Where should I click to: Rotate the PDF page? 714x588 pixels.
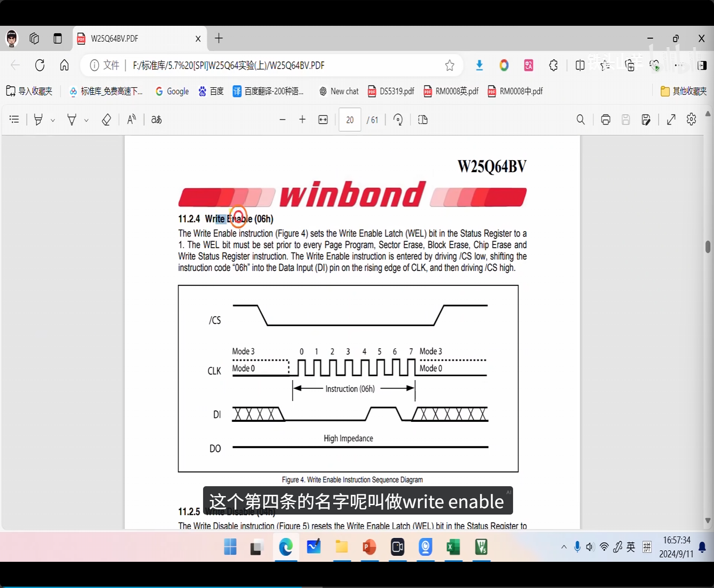coord(398,119)
